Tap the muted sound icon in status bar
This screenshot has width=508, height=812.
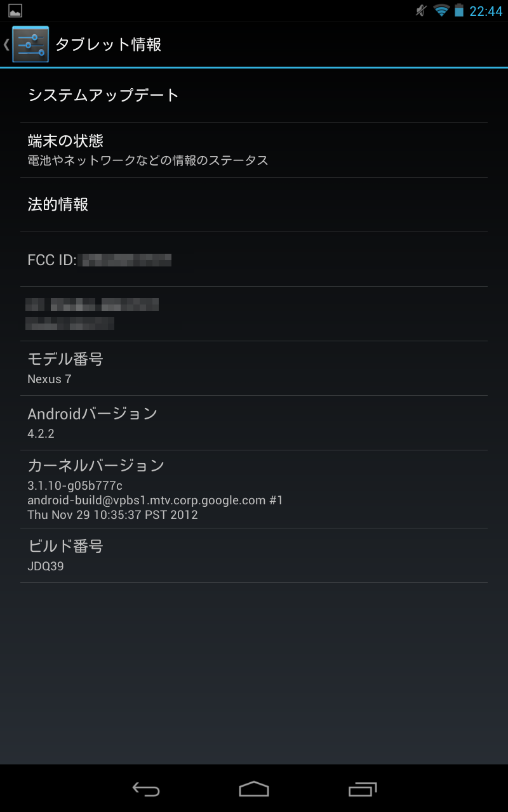point(420,11)
